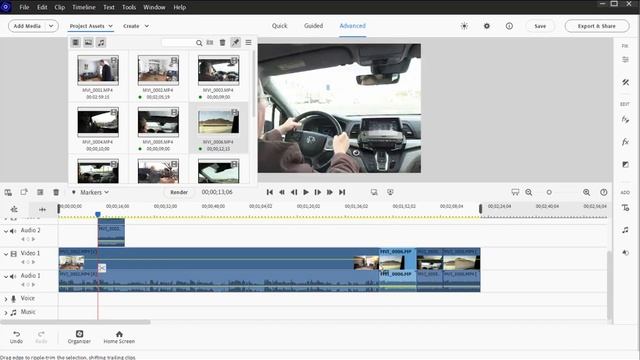
Task: Click the blue playhead marker on ruler
Action: (x=98, y=214)
